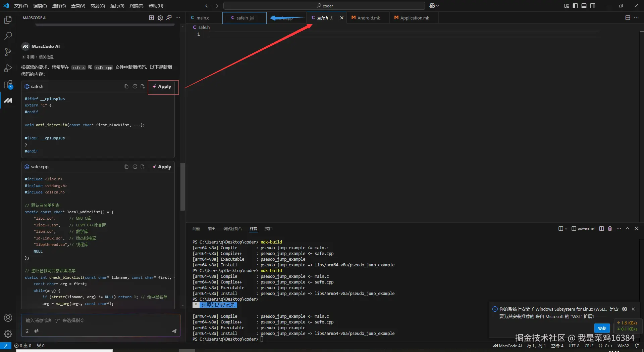Expand the 引用 1 相关信息 section
Image resolution: width=644 pixels, height=352 pixels.
[38, 57]
